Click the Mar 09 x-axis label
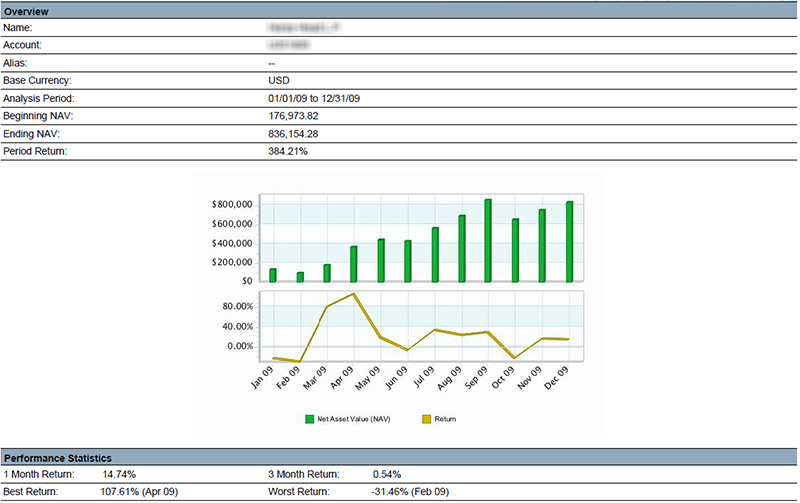 pyautogui.click(x=315, y=378)
